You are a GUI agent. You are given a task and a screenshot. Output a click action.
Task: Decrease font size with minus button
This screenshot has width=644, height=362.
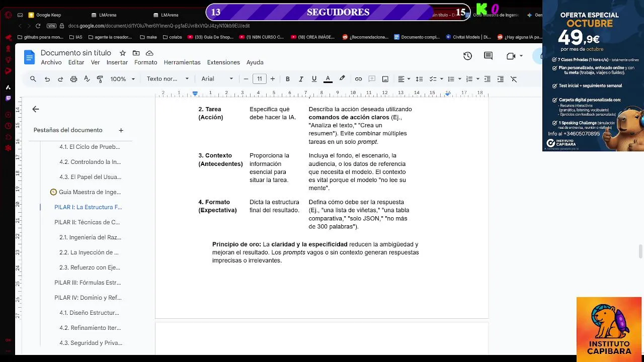point(246,79)
